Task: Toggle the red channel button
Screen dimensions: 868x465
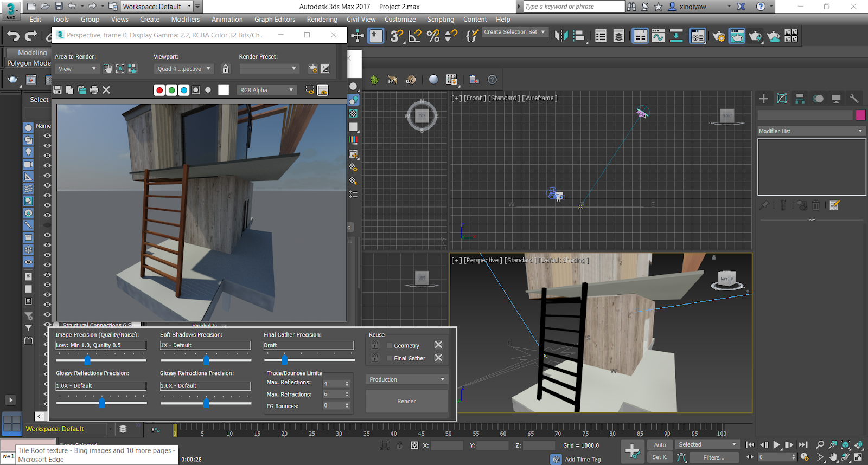Action: pos(159,90)
